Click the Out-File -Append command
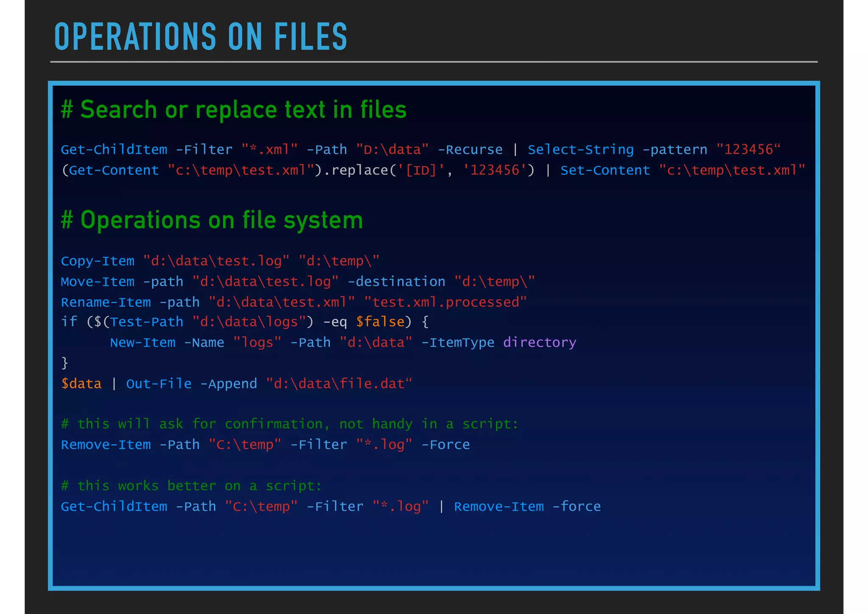 coord(192,384)
